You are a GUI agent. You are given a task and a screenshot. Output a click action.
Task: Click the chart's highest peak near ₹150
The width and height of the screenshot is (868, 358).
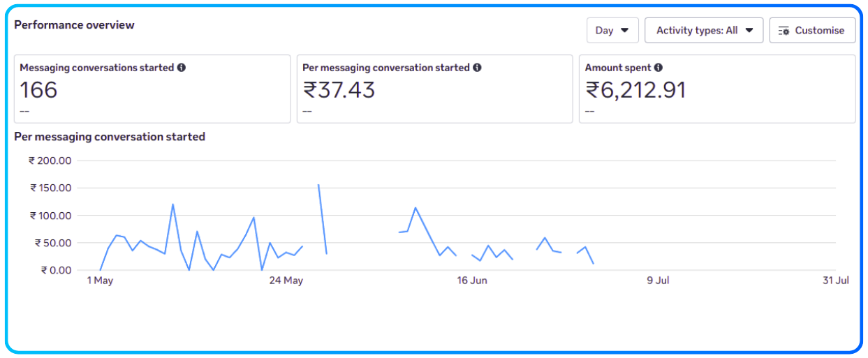click(x=319, y=186)
